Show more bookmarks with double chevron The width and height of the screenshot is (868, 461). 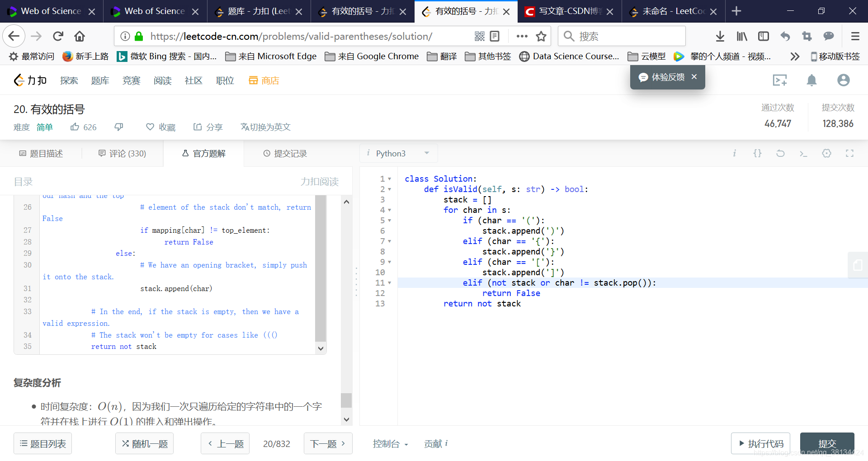coord(794,56)
